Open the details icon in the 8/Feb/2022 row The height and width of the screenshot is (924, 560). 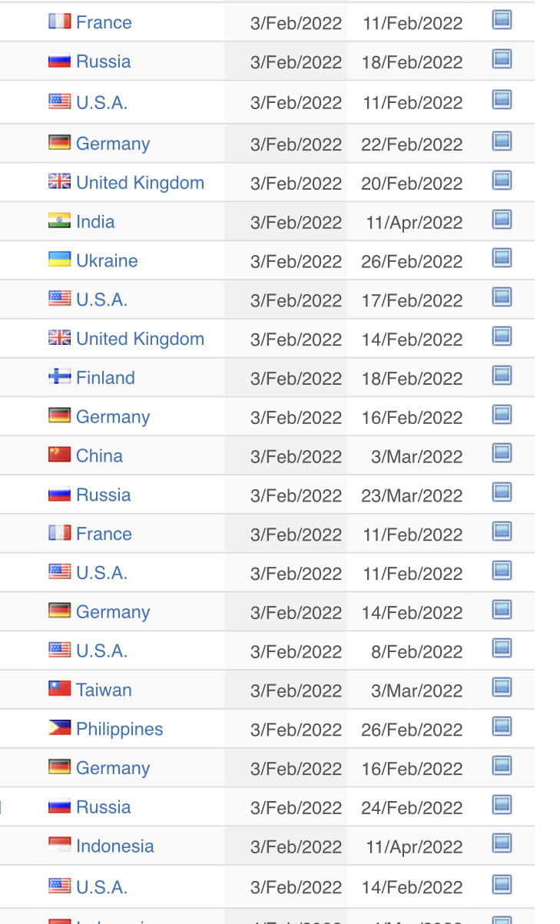click(x=502, y=648)
